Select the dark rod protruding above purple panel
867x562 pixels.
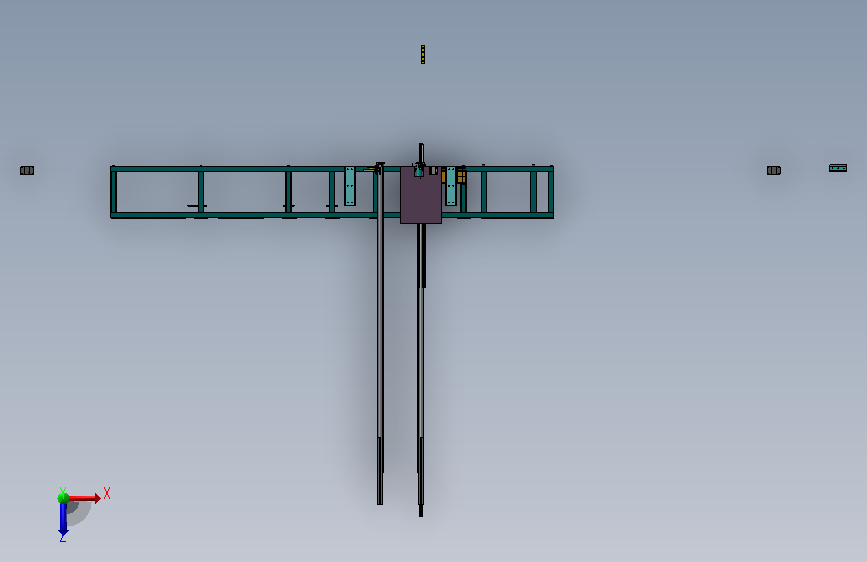point(421,153)
